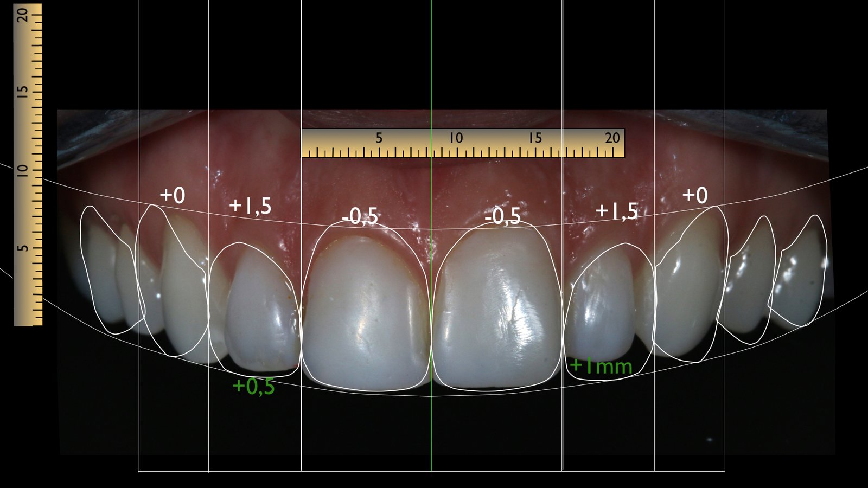Select the tooth outline containing the "+1mm" text
This screenshot has height=488, width=868.
tap(609, 311)
